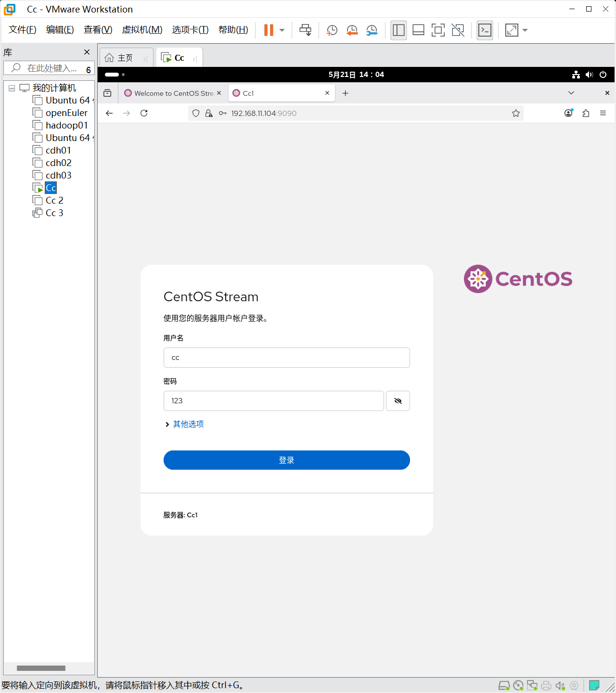Click the site security padlock icon
This screenshot has width=616, height=693.
209,113
